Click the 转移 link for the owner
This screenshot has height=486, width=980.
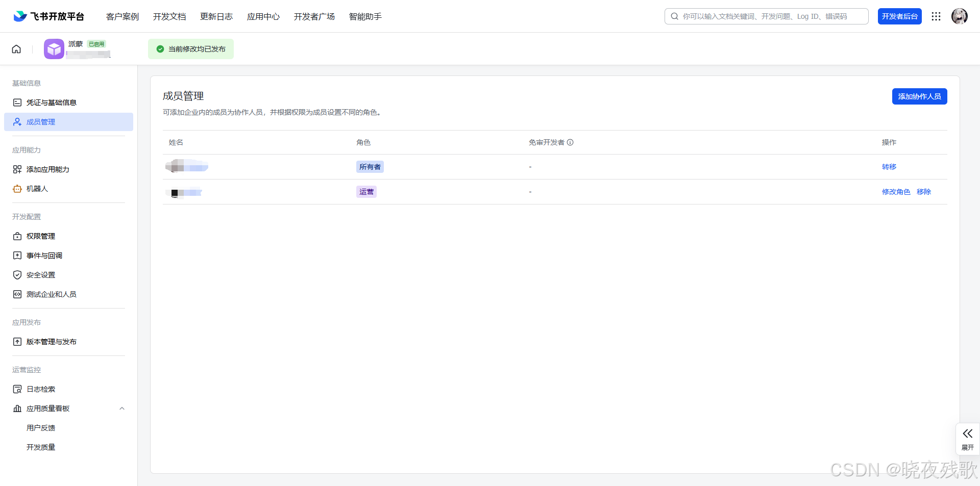[889, 166]
